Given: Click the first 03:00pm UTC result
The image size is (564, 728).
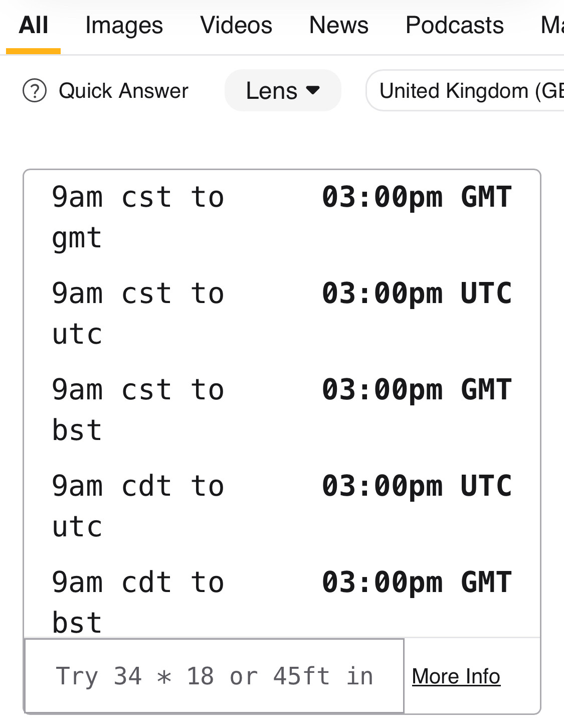Looking at the screenshot, I should click(x=416, y=293).
